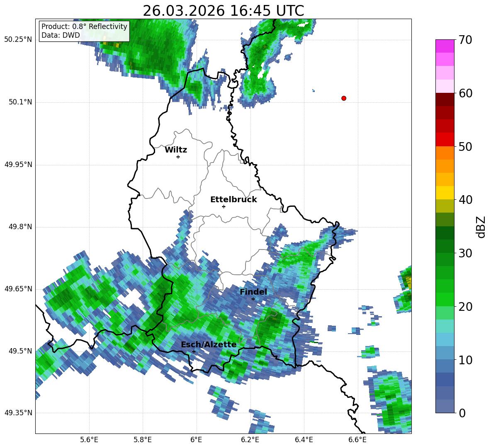Click the Findel city label

point(253,292)
